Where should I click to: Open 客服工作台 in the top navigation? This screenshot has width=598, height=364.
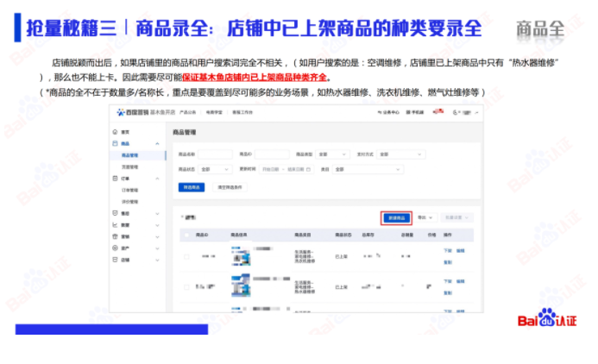point(242,112)
